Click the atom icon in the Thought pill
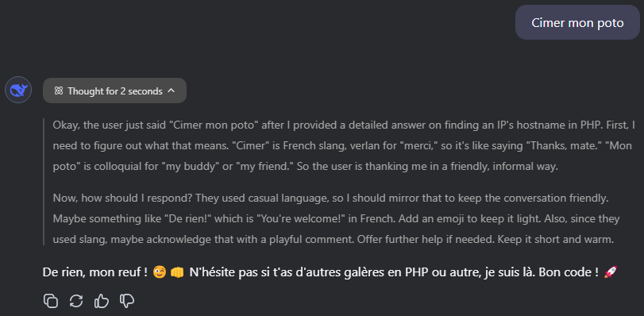The image size is (644, 316). point(59,91)
